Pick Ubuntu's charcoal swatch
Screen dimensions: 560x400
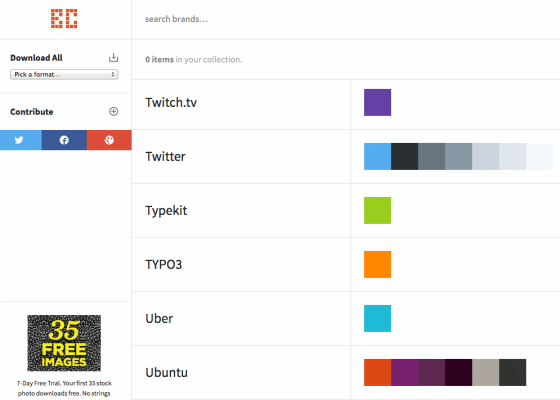tap(512, 372)
